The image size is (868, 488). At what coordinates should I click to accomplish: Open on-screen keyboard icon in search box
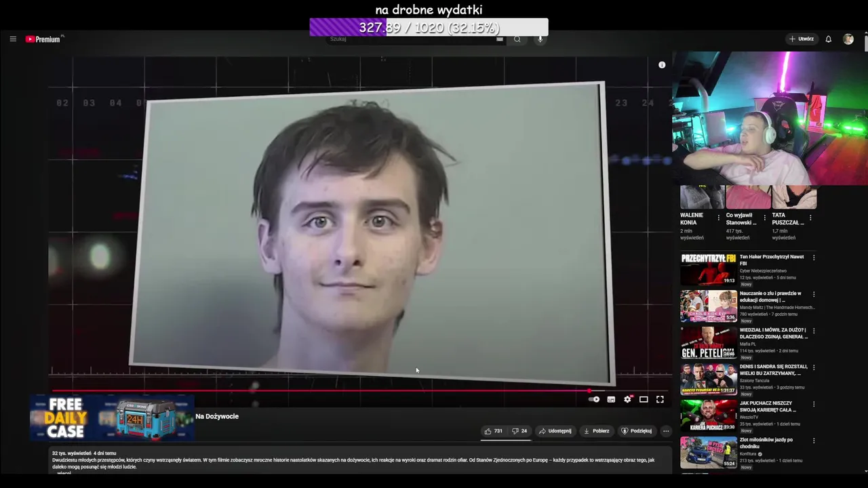point(500,39)
